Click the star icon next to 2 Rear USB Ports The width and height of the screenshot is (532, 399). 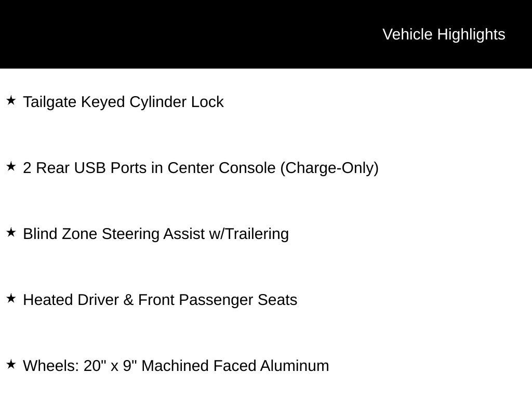(11, 166)
